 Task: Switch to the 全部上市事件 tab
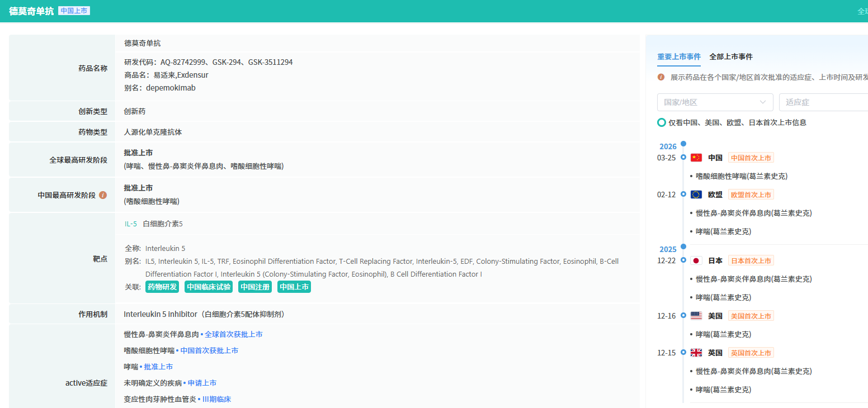731,56
